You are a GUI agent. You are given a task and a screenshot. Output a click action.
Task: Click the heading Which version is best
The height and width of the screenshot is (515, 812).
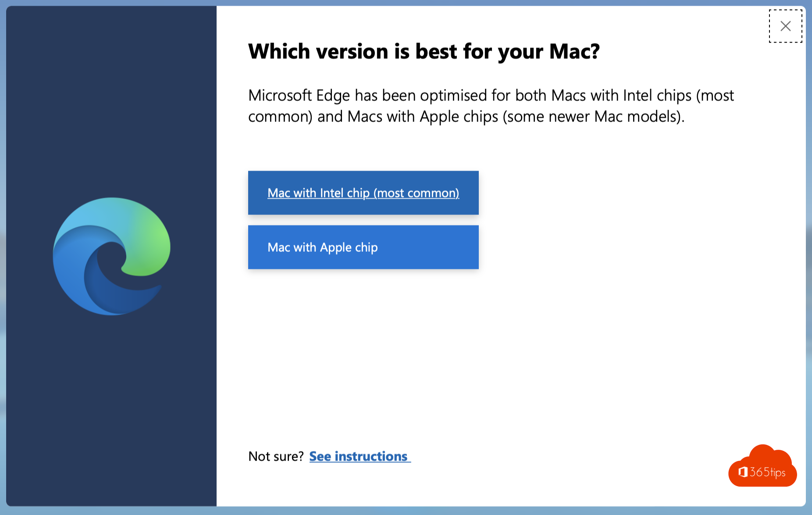(424, 51)
